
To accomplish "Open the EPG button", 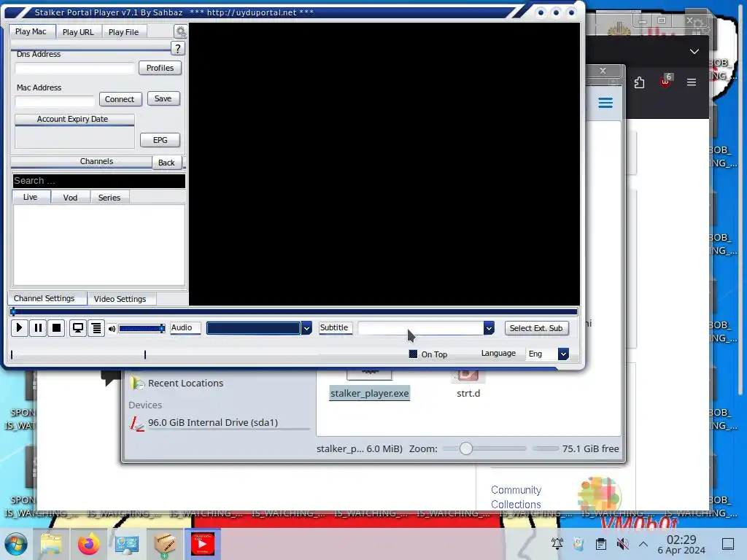I will 160,140.
